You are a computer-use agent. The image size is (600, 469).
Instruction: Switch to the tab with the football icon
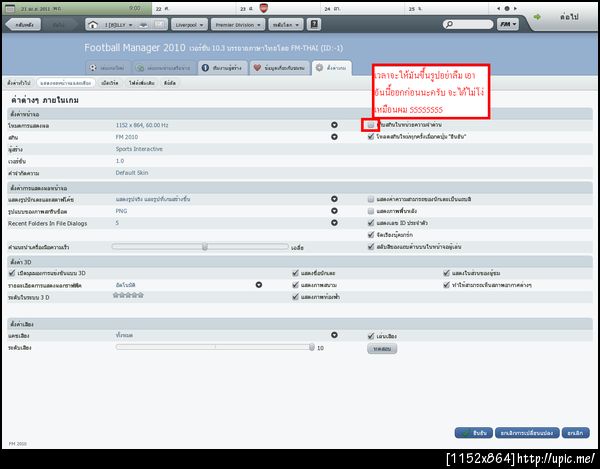tap(108, 68)
